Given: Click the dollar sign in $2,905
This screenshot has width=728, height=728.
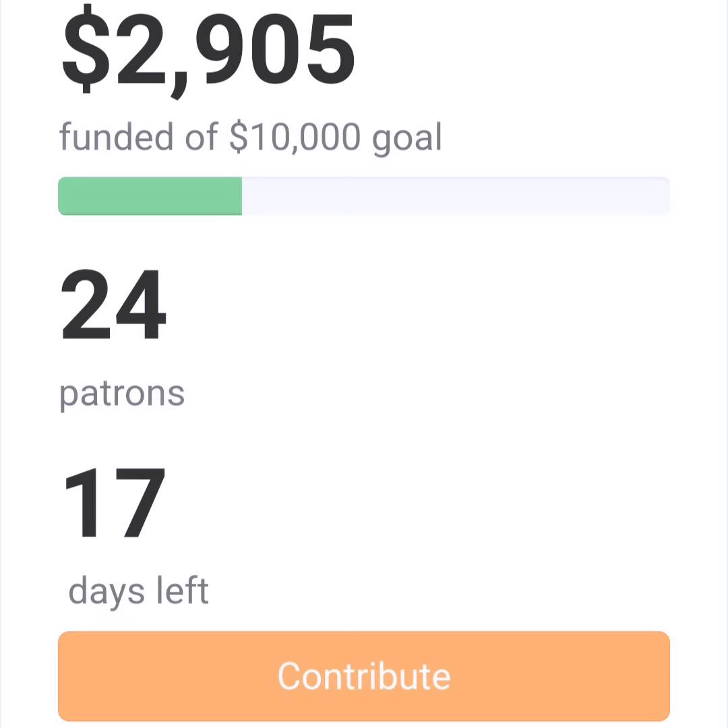Looking at the screenshot, I should click(86, 49).
